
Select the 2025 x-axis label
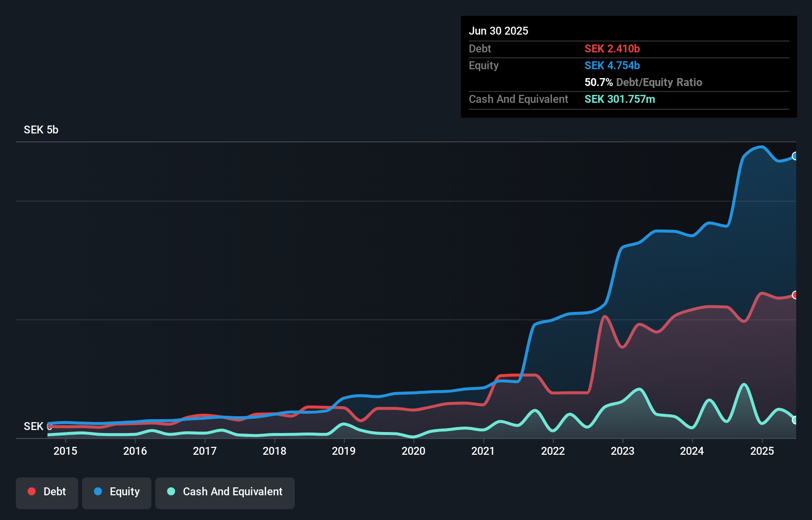point(762,451)
